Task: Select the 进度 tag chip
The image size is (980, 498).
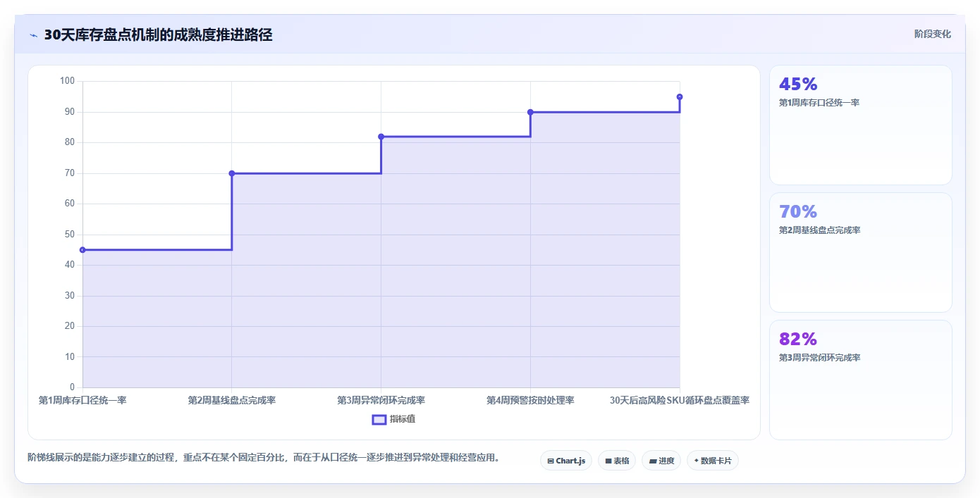Action: click(661, 461)
